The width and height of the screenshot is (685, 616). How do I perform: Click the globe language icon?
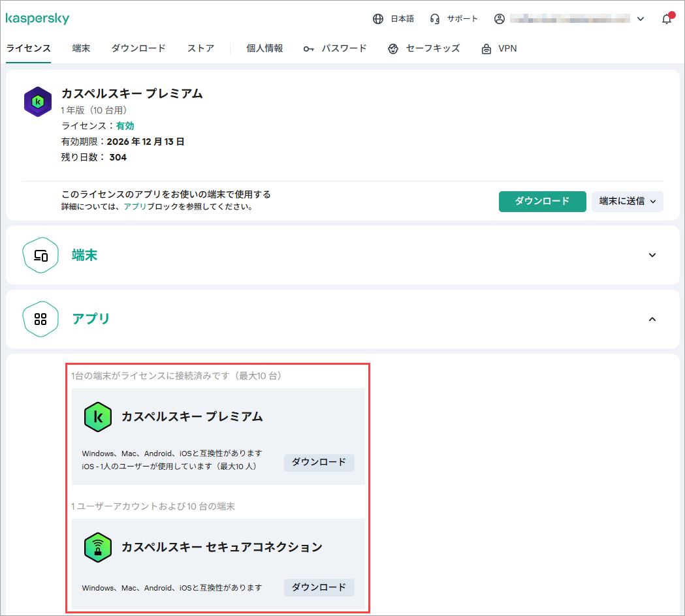[378, 19]
